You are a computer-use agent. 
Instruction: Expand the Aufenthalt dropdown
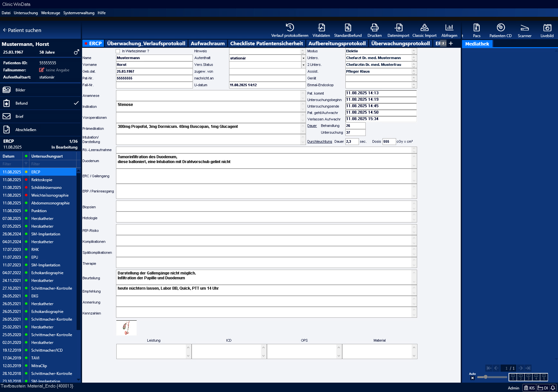pyautogui.click(x=303, y=58)
